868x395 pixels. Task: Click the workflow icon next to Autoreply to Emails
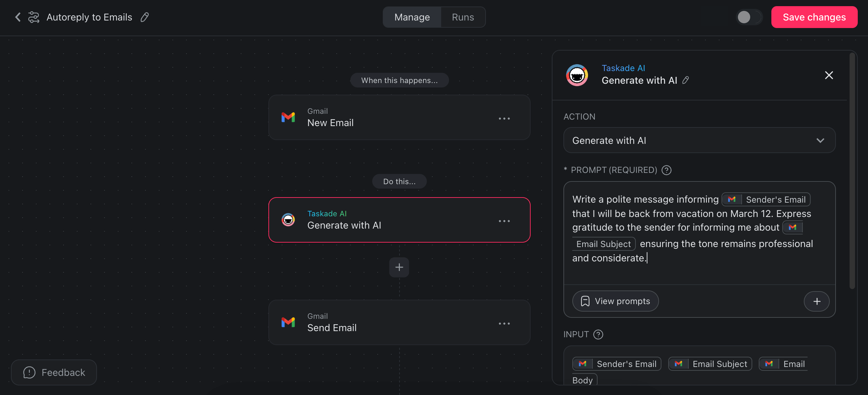(33, 17)
